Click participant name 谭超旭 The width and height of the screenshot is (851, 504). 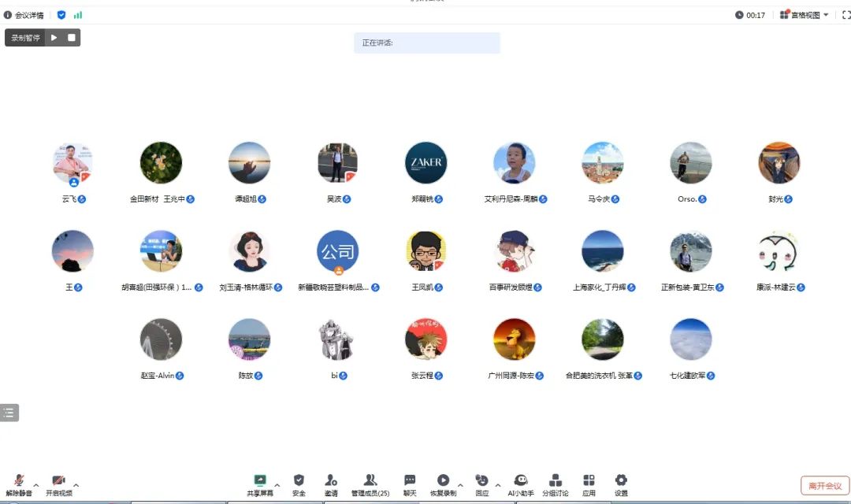coord(245,199)
